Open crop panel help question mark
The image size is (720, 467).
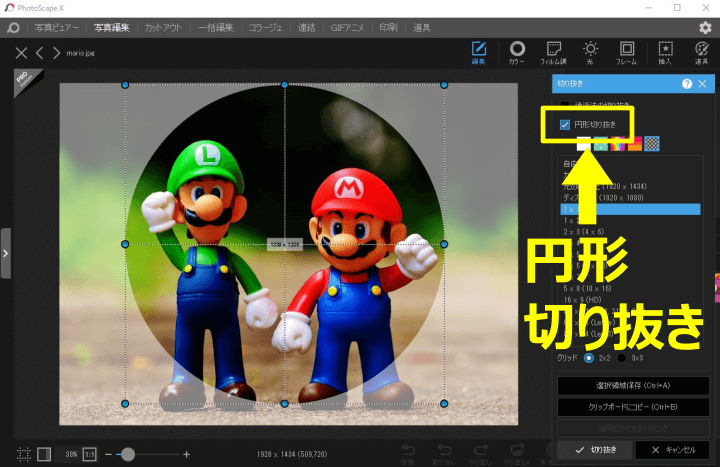[x=687, y=84]
